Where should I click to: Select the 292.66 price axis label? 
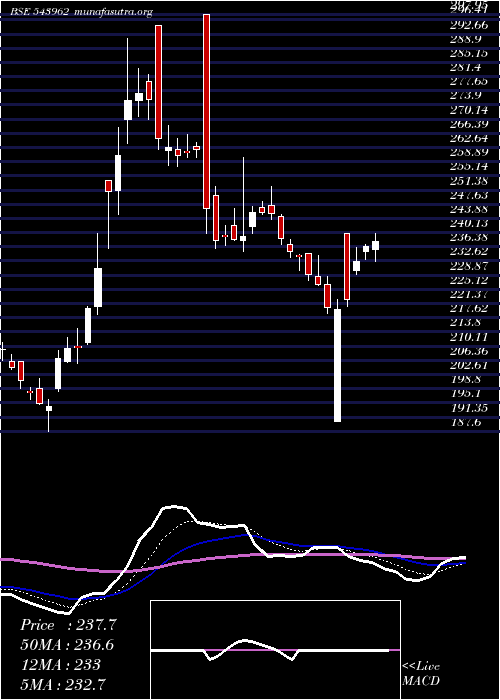[469, 25]
